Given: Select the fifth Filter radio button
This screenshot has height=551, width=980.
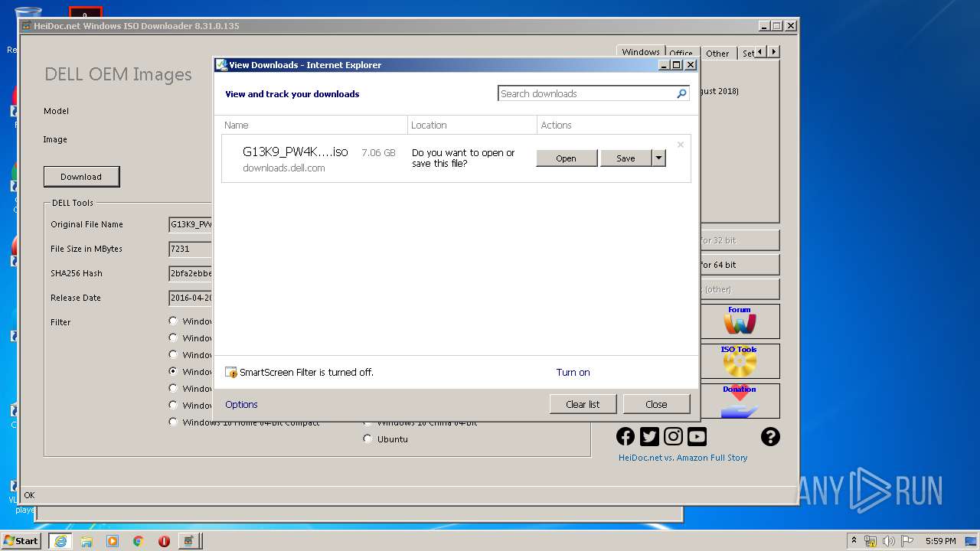Looking at the screenshot, I should [173, 389].
